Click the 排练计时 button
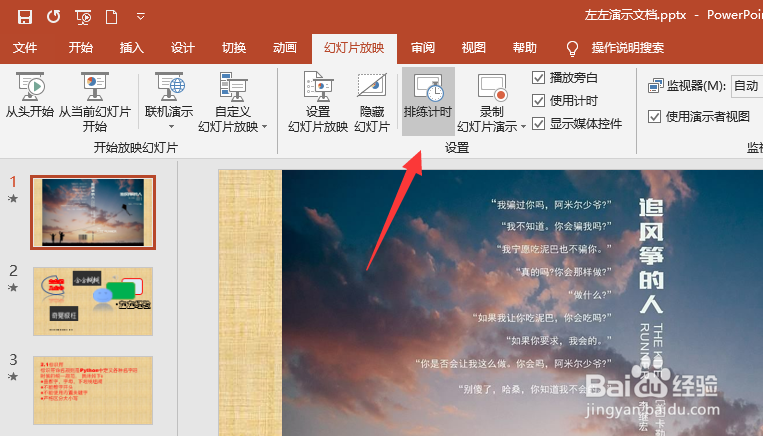The width and height of the screenshot is (763, 436). pyautogui.click(x=428, y=101)
